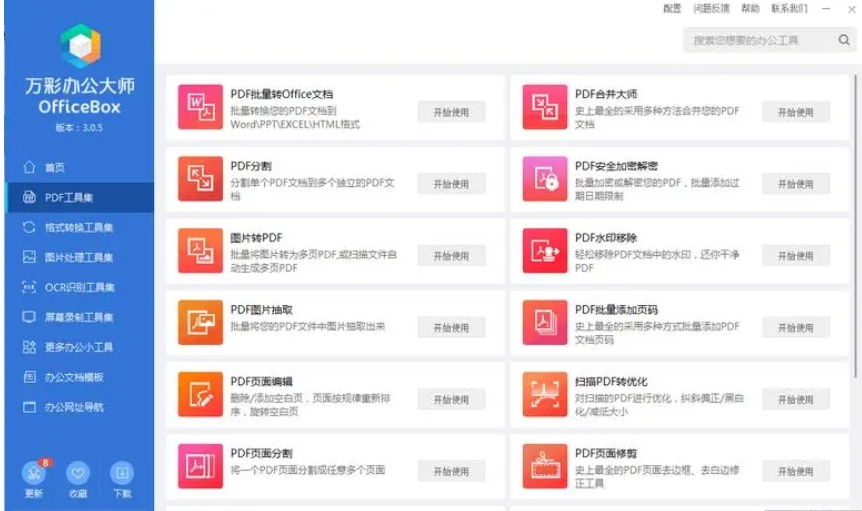Open OCR识别工具集 in the sidebar
Image resolution: width=862 pixels, height=511 pixels.
(x=80, y=287)
